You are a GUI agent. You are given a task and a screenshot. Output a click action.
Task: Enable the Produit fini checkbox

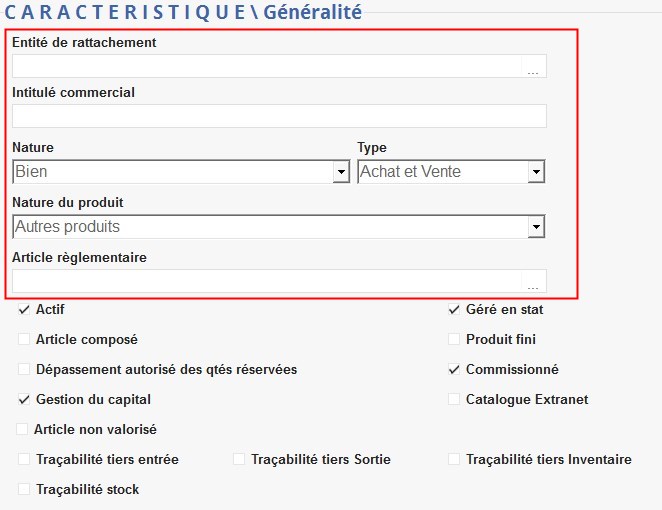tap(455, 340)
